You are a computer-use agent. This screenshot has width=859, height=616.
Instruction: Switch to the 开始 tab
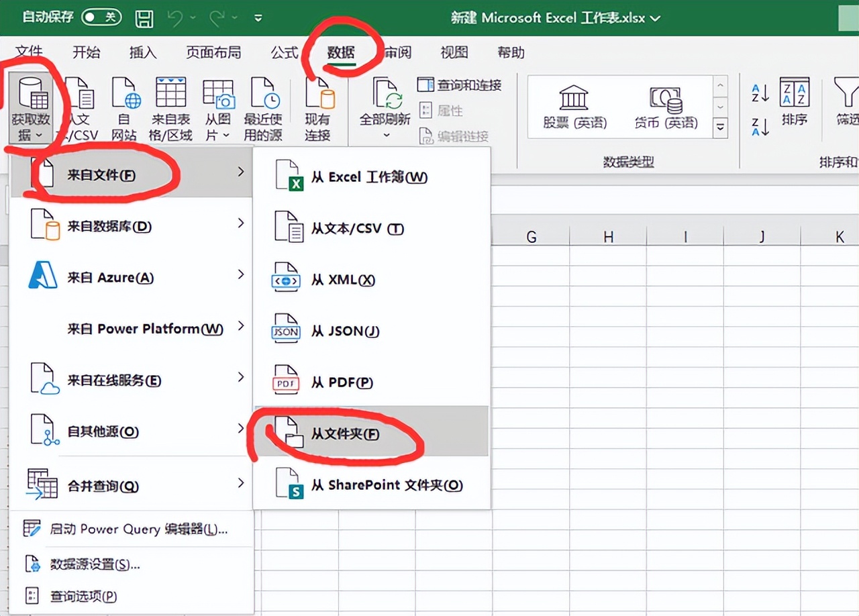(x=86, y=52)
